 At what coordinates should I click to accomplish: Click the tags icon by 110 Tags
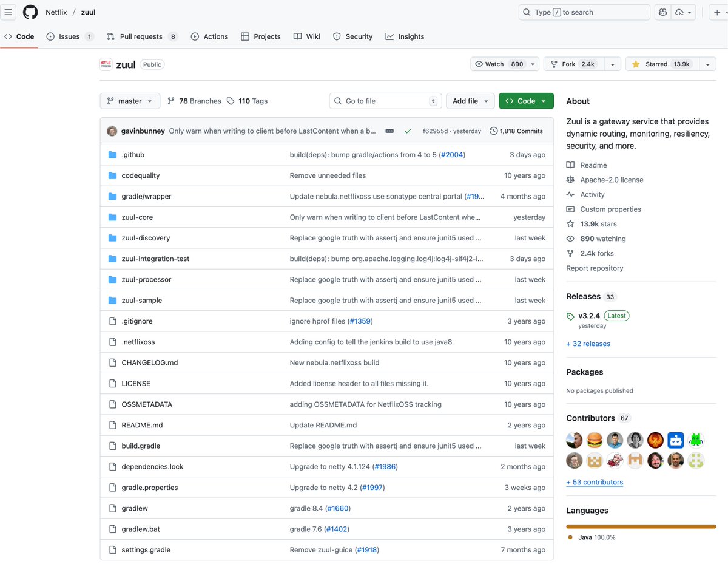231,101
